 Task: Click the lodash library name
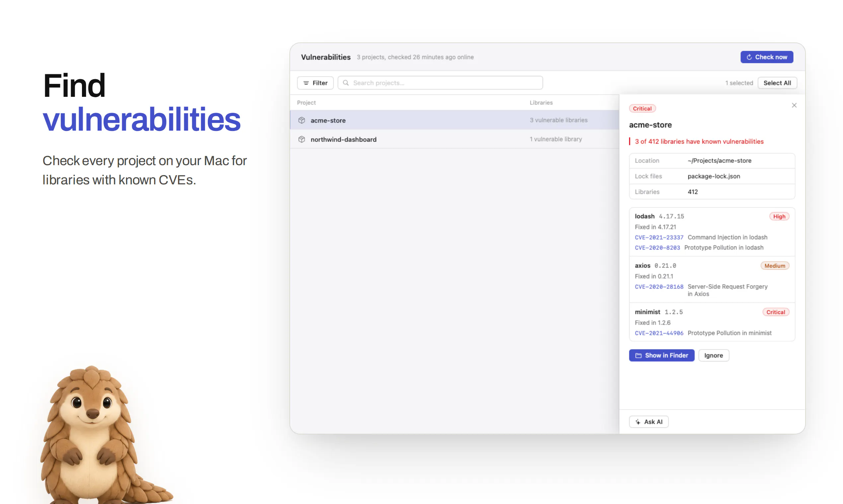click(645, 216)
